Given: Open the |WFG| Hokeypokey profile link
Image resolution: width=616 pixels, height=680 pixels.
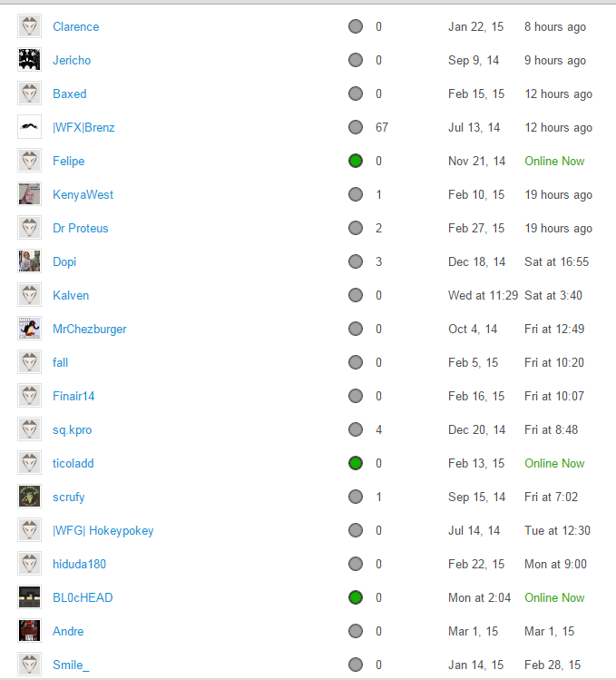Looking at the screenshot, I should tap(103, 531).
